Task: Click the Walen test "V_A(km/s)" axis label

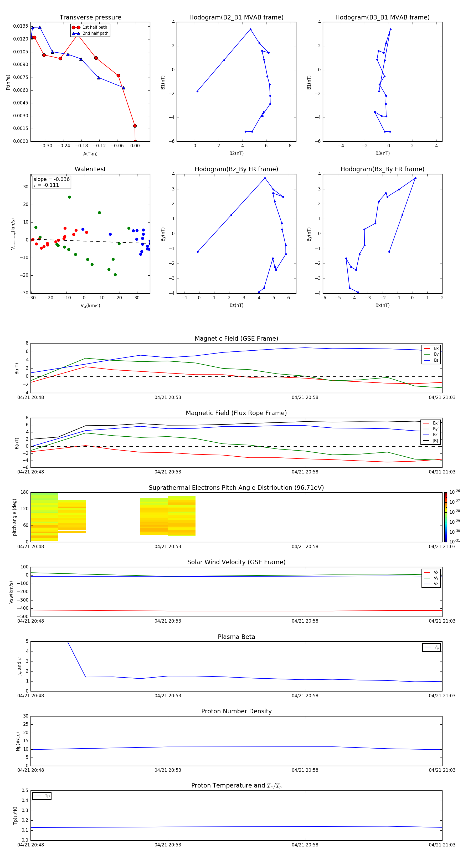Action: point(90,306)
